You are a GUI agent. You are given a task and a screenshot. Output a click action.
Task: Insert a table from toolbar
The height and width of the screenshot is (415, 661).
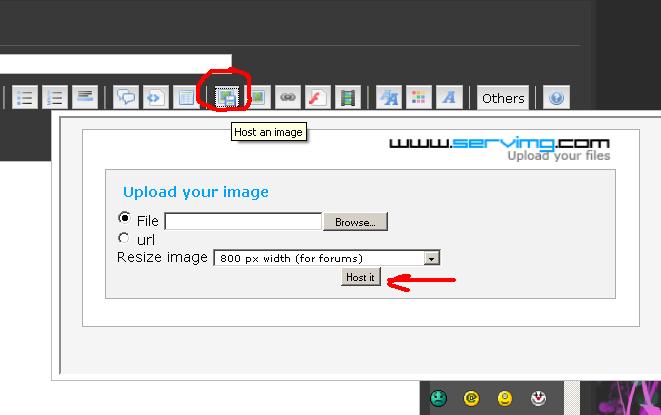coord(186,97)
